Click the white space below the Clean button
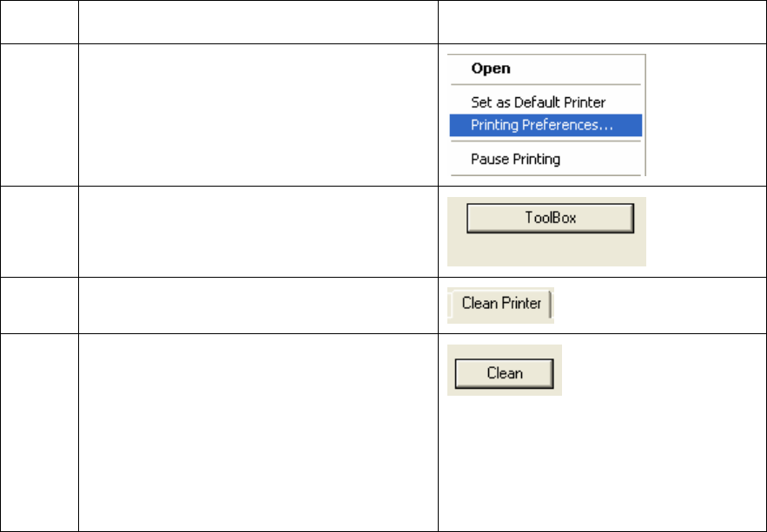This screenshot has height=532, width=767. (x=602, y=463)
